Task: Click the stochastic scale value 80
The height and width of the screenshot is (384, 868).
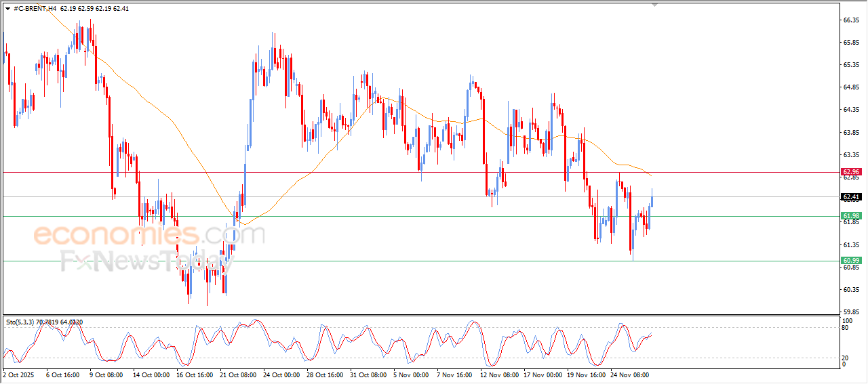Action: click(846, 328)
